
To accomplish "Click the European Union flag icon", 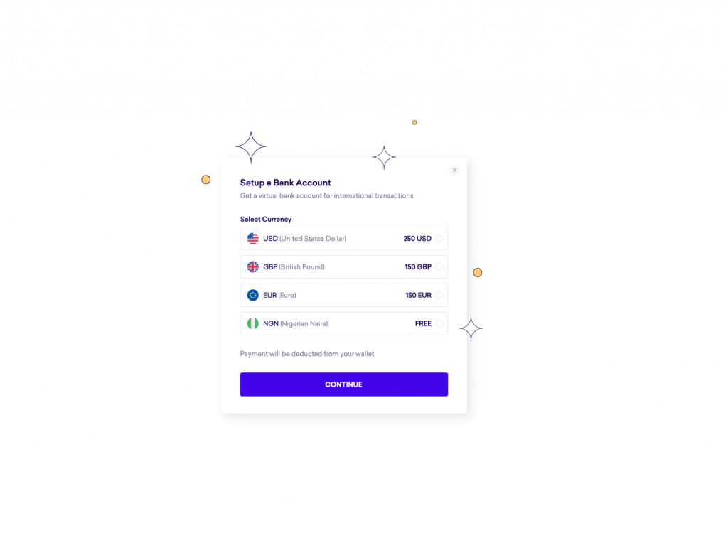I will [x=252, y=295].
